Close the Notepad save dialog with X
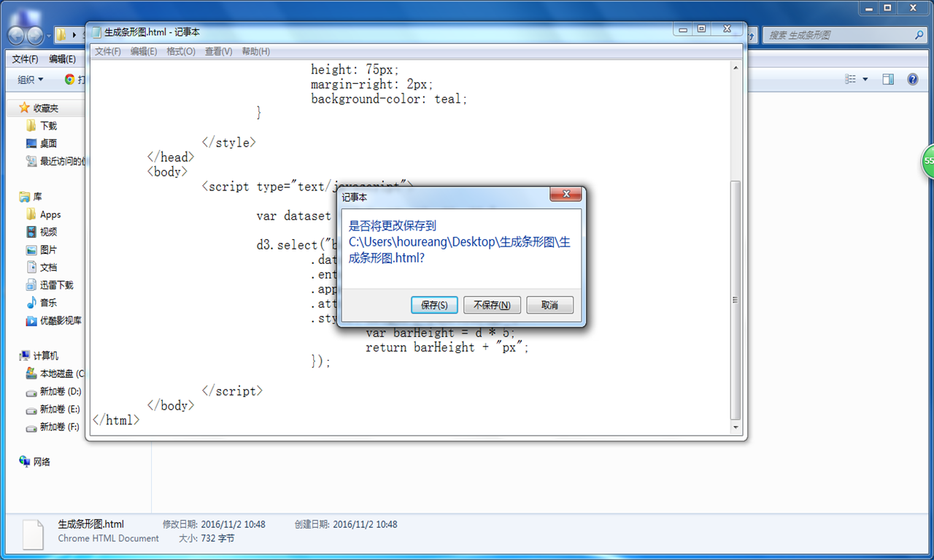 566,195
